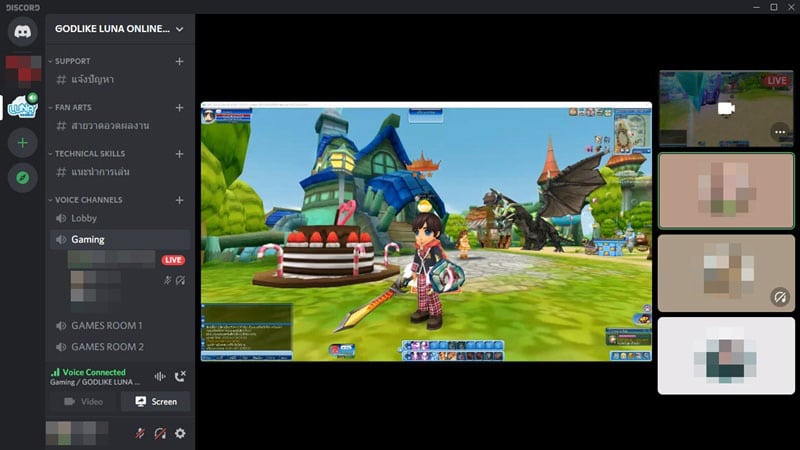Viewport: 800px width, 450px height.
Task: Collapse the VOICE CHANNELS category
Action: (86, 200)
